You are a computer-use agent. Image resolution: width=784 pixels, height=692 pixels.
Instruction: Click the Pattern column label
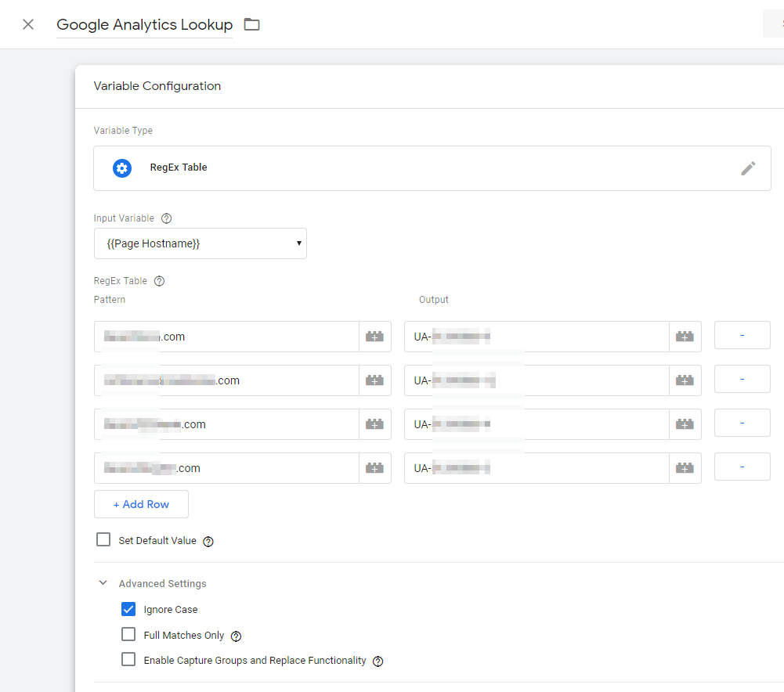click(110, 300)
